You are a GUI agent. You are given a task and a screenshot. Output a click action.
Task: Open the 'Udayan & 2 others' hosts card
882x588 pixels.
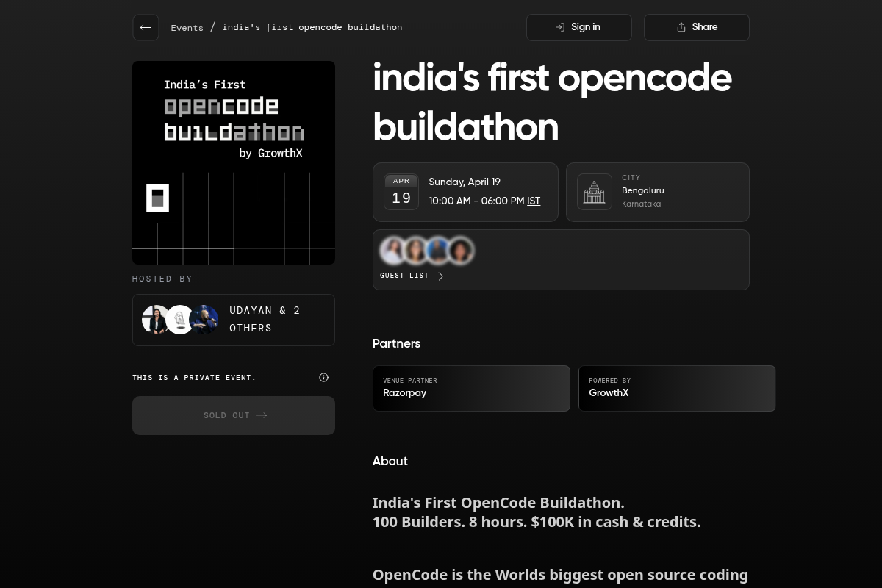click(x=234, y=320)
